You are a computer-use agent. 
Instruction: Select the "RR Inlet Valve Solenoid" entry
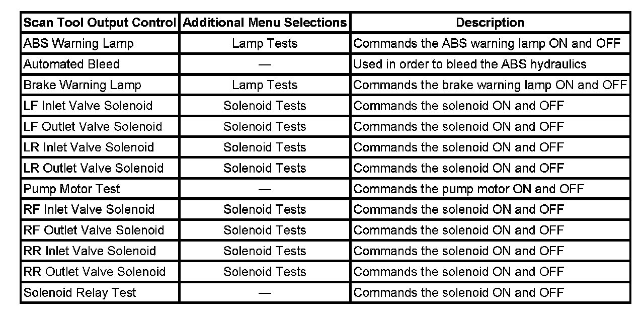point(90,251)
